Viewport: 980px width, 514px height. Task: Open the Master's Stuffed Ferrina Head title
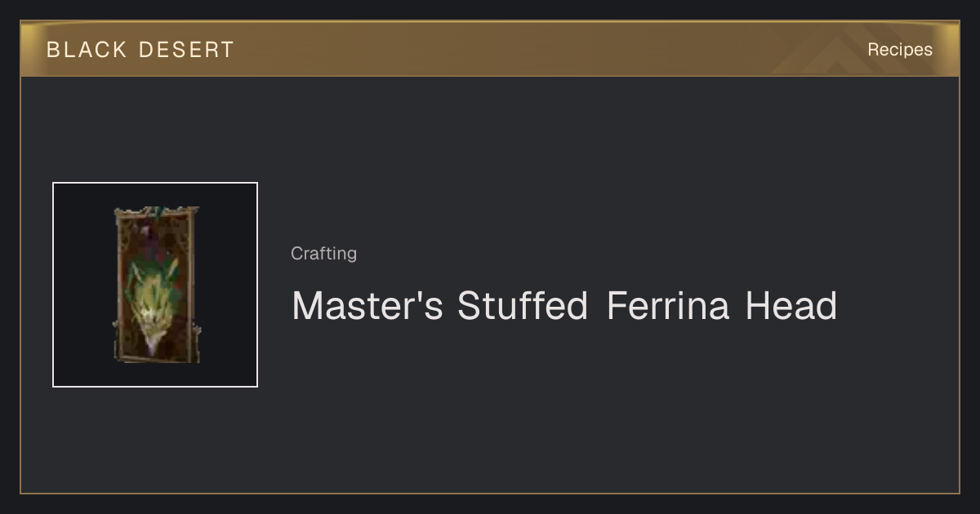[564, 306]
